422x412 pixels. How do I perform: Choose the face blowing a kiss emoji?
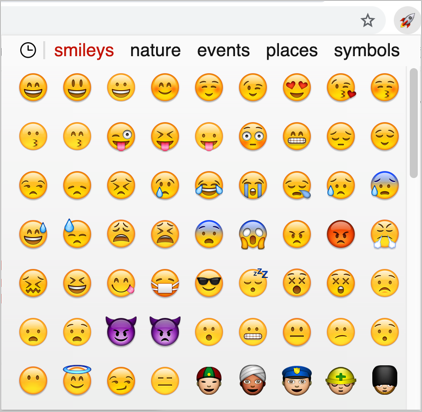pyautogui.click(x=341, y=87)
